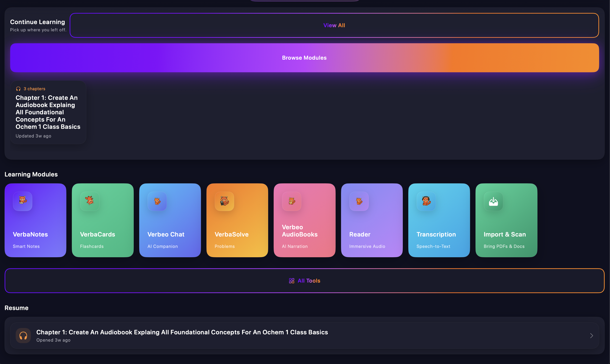Click the Import & Scan inbox icon
This screenshot has height=364, width=610.
493,201
